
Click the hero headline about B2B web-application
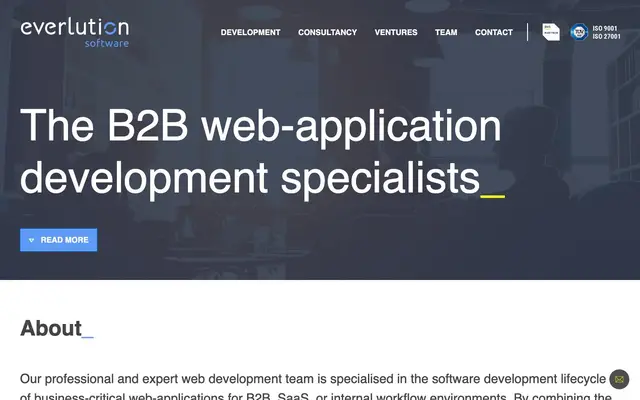click(262, 152)
